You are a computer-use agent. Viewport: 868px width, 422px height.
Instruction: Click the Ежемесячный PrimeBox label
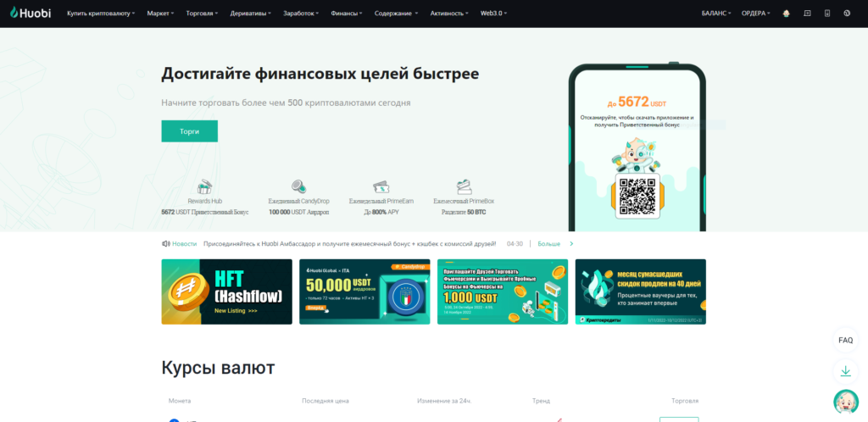tap(464, 202)
